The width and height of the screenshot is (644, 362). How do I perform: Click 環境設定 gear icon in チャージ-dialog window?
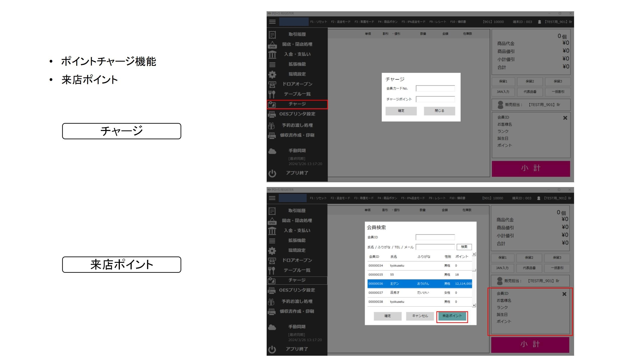tap(272, 74)
